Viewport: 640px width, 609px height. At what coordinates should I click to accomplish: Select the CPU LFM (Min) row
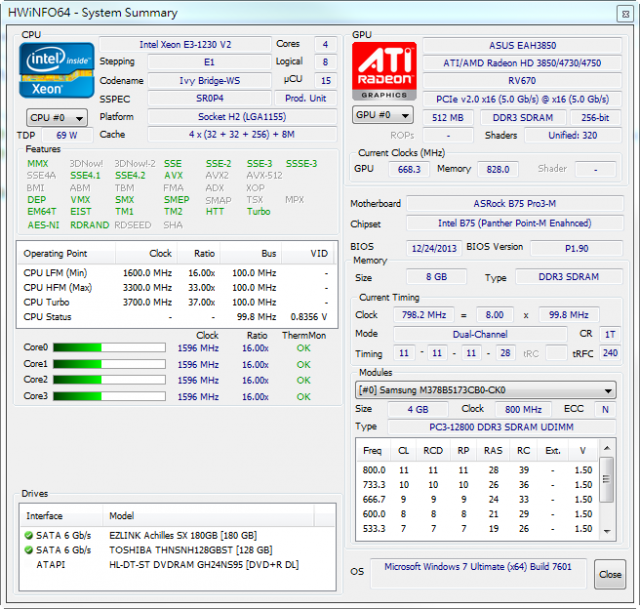[177, 273]
